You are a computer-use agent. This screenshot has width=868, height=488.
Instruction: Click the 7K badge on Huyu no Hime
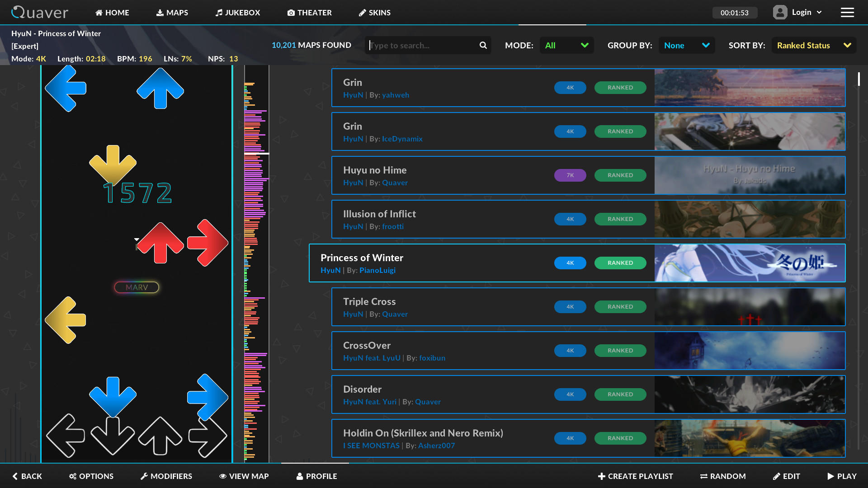click(570, 175)
